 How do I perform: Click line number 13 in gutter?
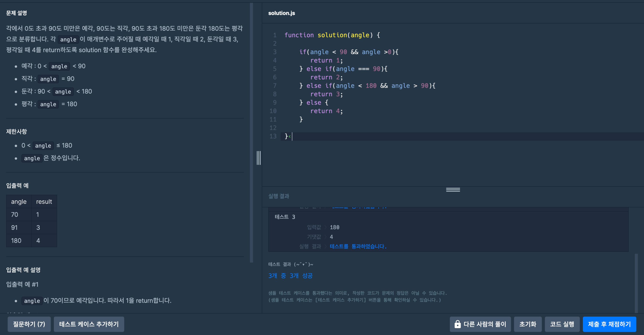pyautogui.click(x=273, y=136)
